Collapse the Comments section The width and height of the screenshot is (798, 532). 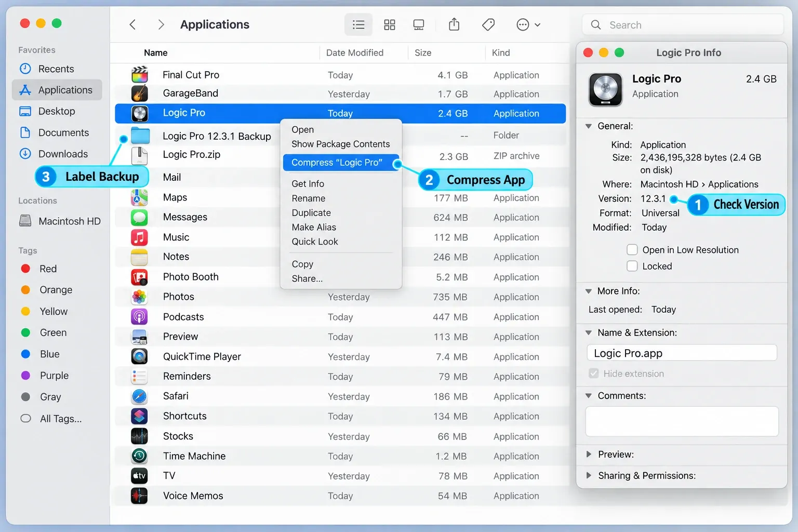(x=589, y=396)
